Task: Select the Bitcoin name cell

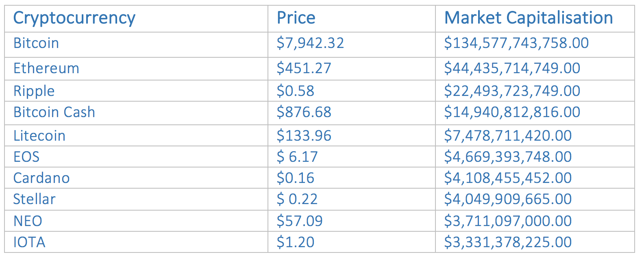Action: coord(36,43)
